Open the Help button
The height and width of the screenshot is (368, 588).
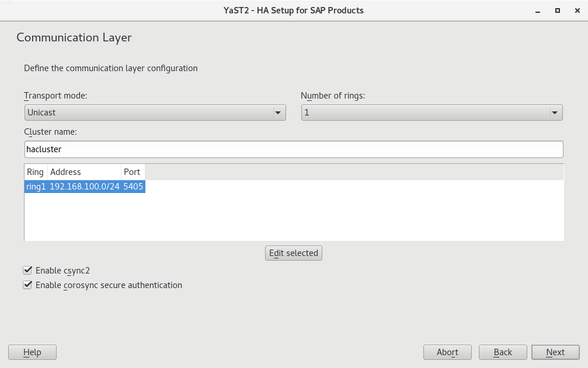tap(32, 352)
